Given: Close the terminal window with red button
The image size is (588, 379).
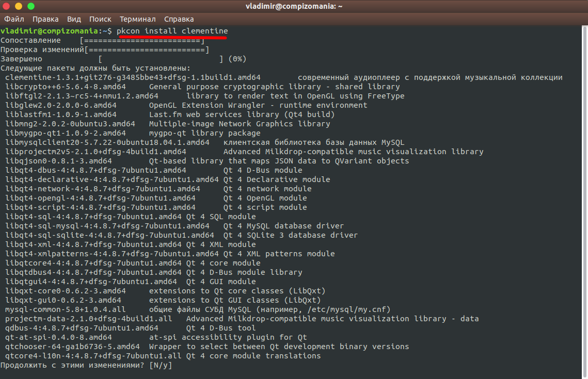Looking at the screenshot, I should coord(6,6).
